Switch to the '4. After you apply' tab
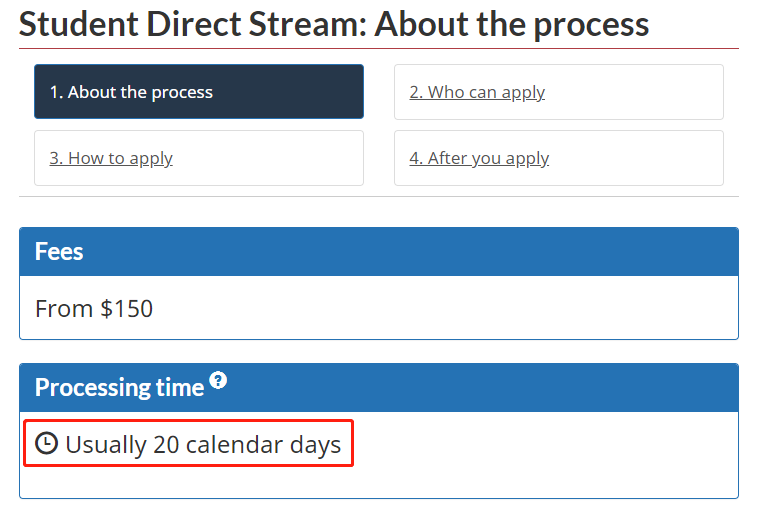This screenshot has height=511, width=775. pos(558,158)
